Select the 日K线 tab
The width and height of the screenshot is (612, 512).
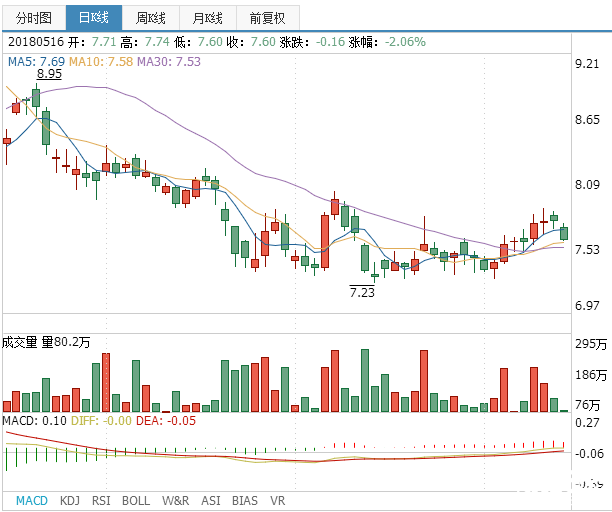coord(94,18)
